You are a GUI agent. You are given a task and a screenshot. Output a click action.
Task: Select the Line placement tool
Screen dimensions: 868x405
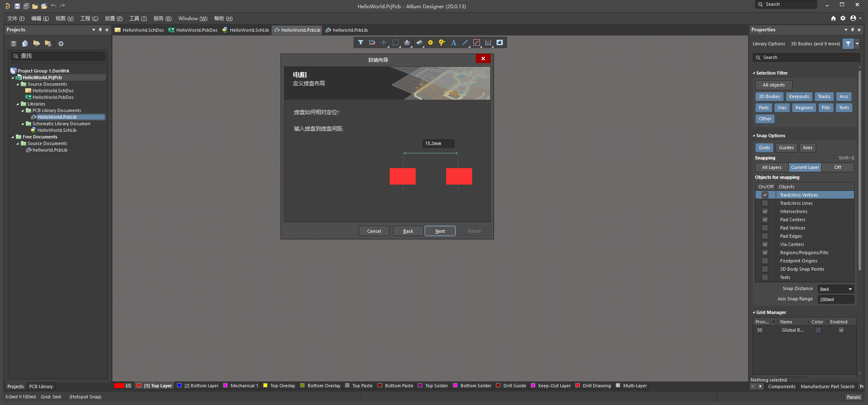pos(465,42)
